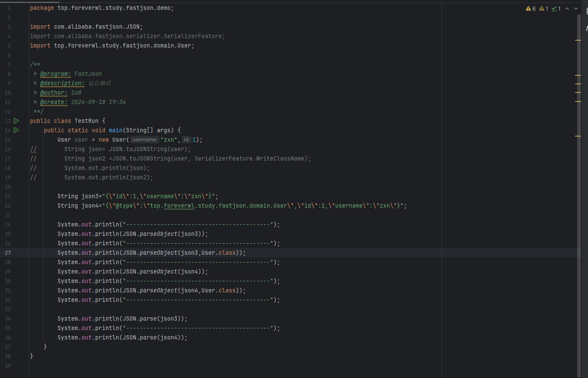The image size is (588, 378).
Task: Jump to previous highlighted problem arrow
Action: tap(567, 9)
